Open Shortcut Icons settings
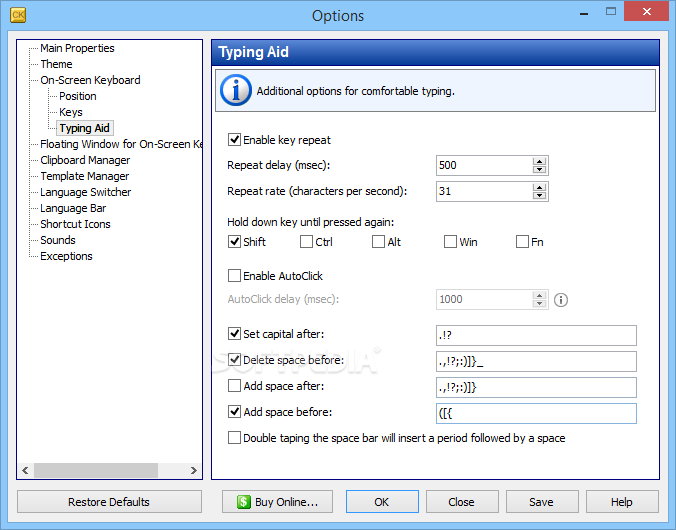This screenshot has width=676, height=530. tap(75, 224)
